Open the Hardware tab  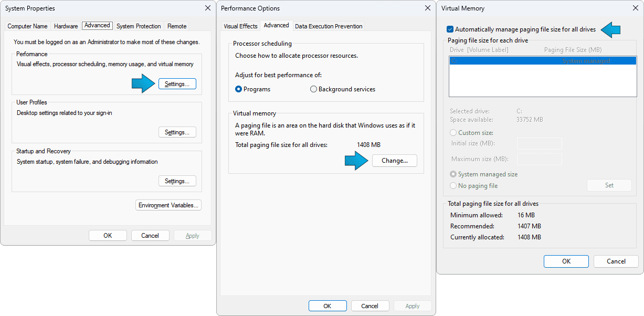(x=66, y=26)
